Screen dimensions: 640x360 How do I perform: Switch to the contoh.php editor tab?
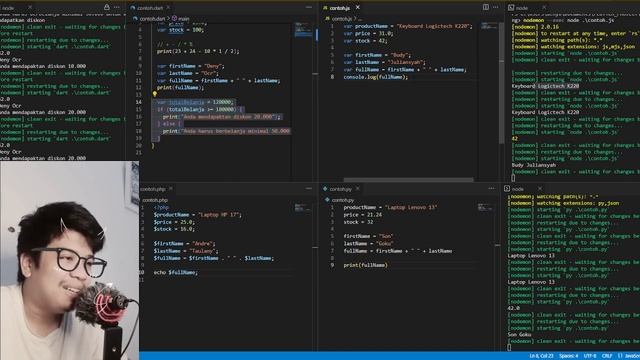tap(153, 189)
